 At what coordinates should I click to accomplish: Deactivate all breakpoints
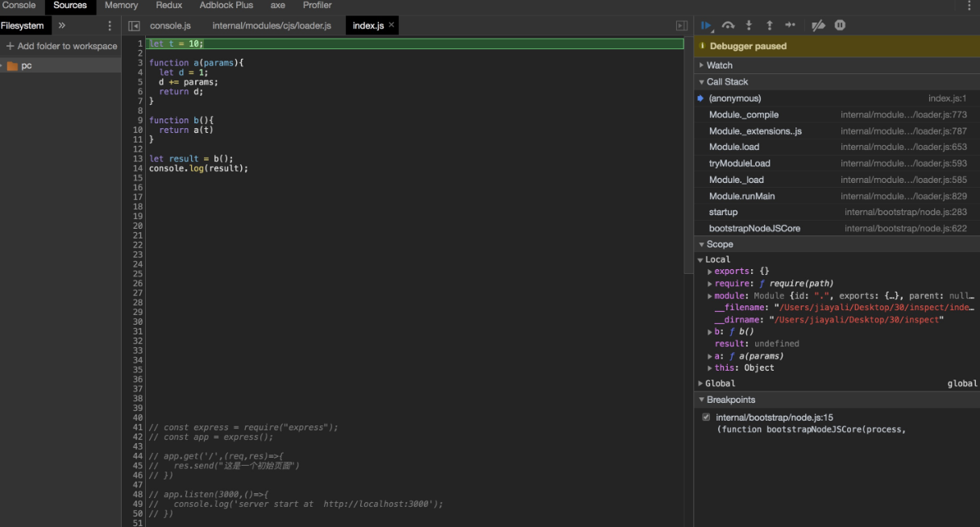pyautogui.click(x=818, y=26)
